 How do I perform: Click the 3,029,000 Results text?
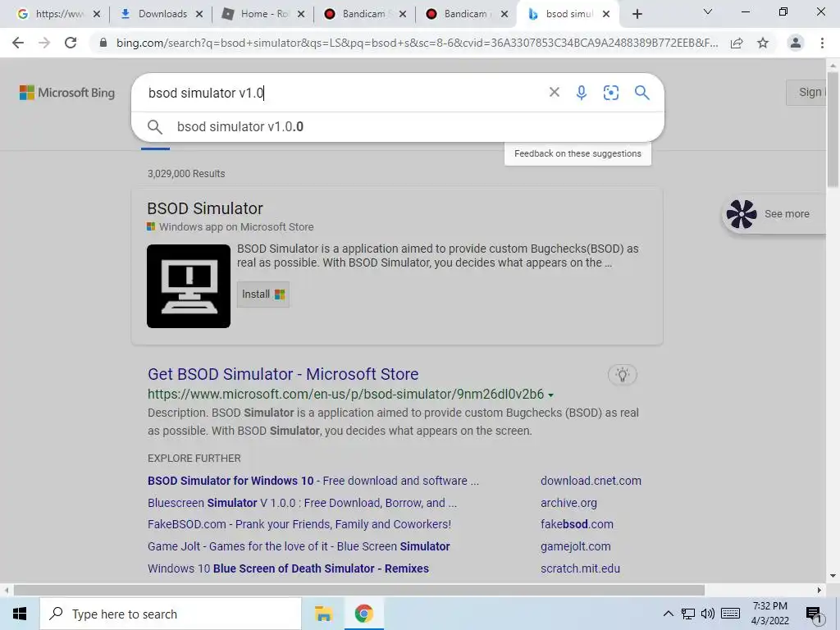(186, 174)
